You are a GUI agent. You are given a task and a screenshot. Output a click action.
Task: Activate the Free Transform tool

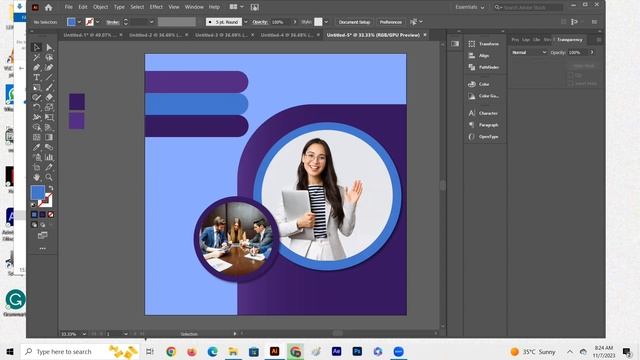(x=49, y=117)
